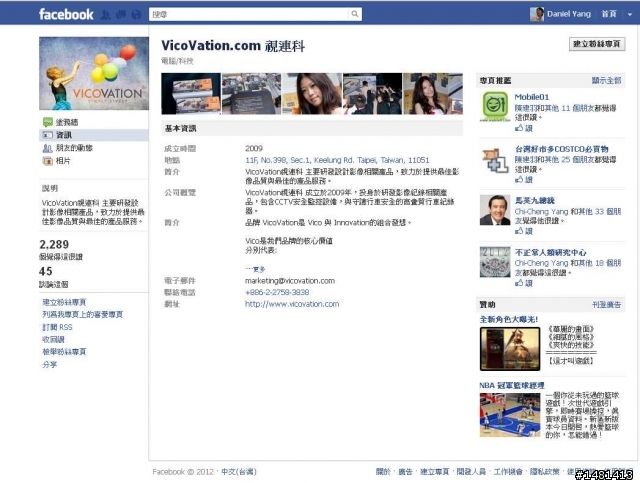This screenshot has width=640, height=483.
Task: Click the 分享 share link
Action: tap(50, 365)
